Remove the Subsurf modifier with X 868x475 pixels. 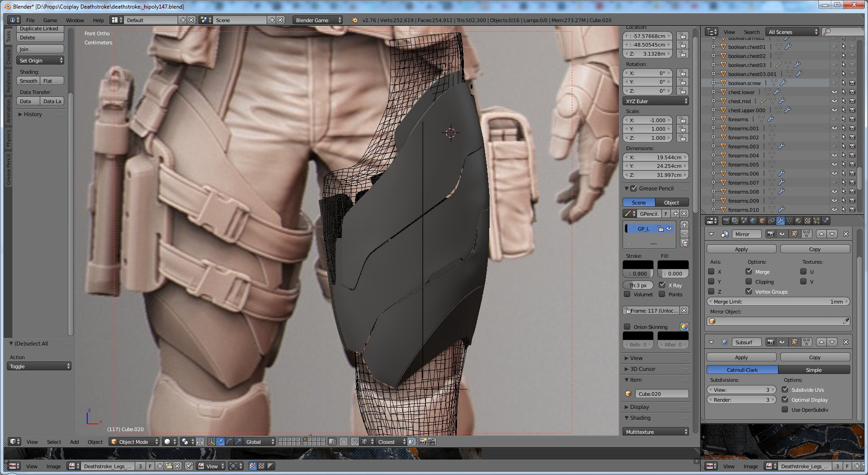pos(846,342)
